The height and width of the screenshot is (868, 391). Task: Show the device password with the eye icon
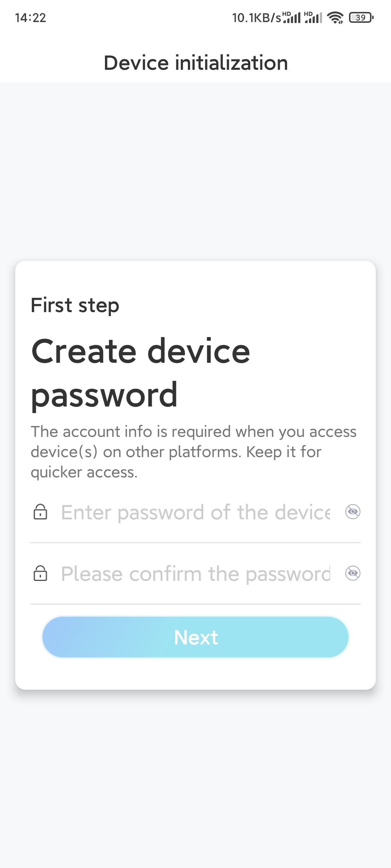point(353,512)
